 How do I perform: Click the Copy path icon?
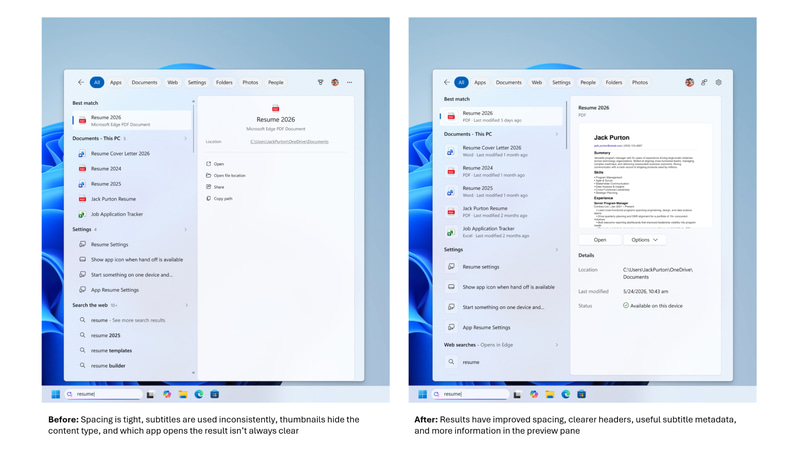pos(208,198)
